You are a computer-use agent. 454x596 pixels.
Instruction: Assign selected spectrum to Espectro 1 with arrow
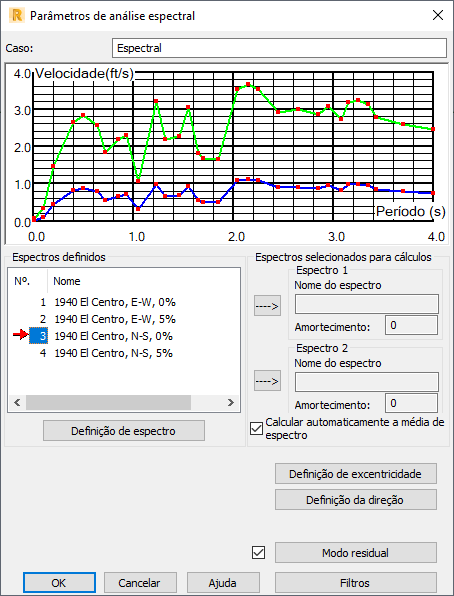coord(267,306)
